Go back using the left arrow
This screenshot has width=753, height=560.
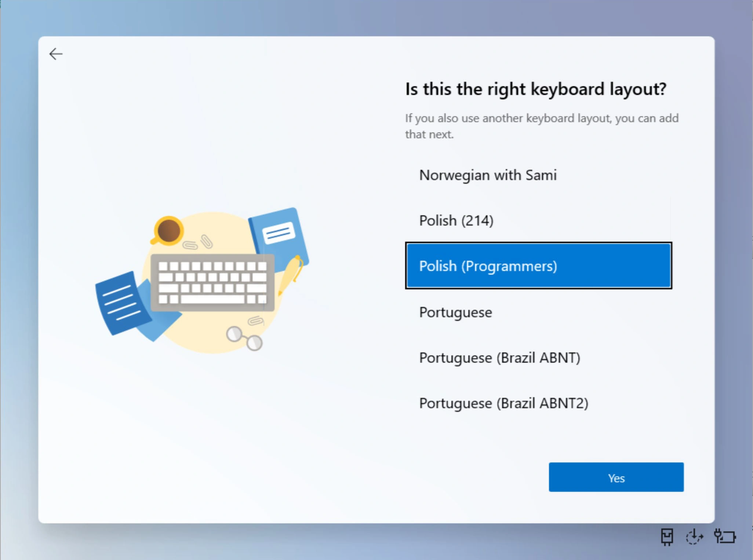click(x=56, y=54)
